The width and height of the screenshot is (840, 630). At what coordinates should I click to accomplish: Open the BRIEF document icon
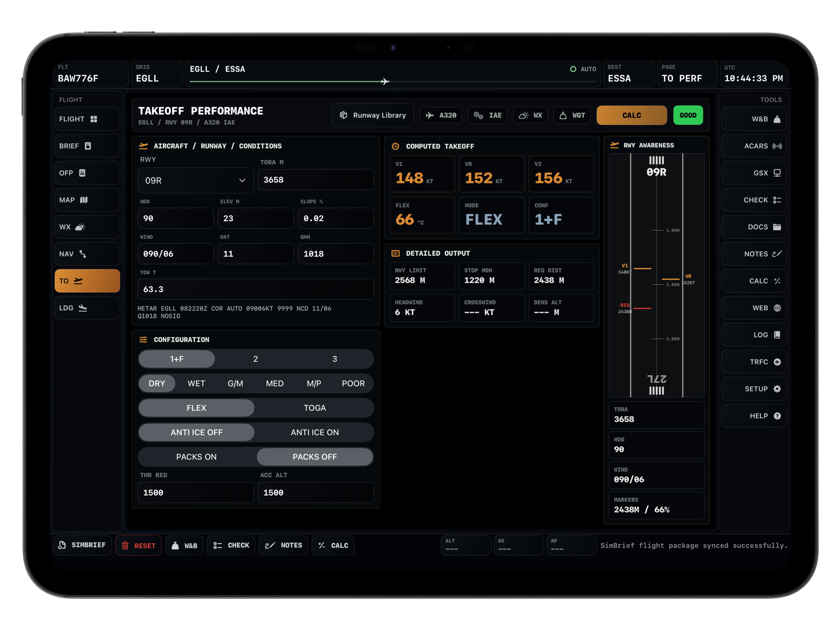pyautogui.click(x=88, y=146)
